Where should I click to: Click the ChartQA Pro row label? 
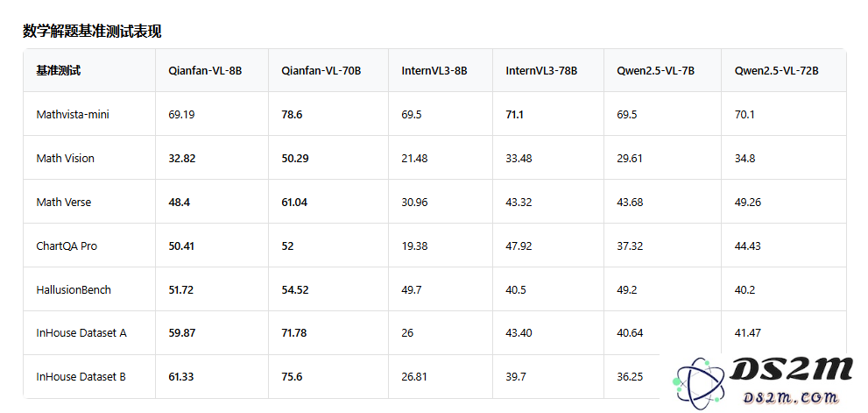coord(67,246)
